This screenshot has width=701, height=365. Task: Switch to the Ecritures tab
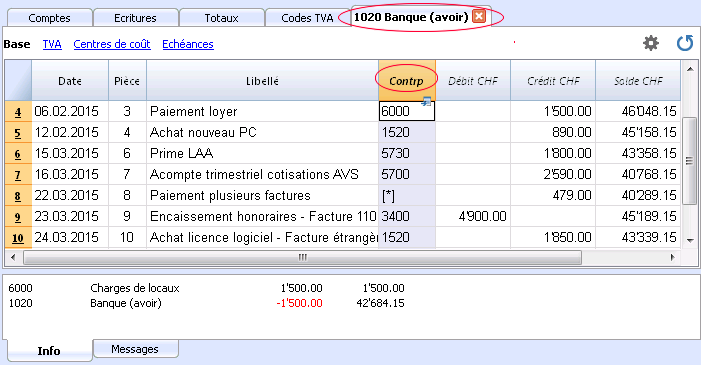(x=135, y=18)
